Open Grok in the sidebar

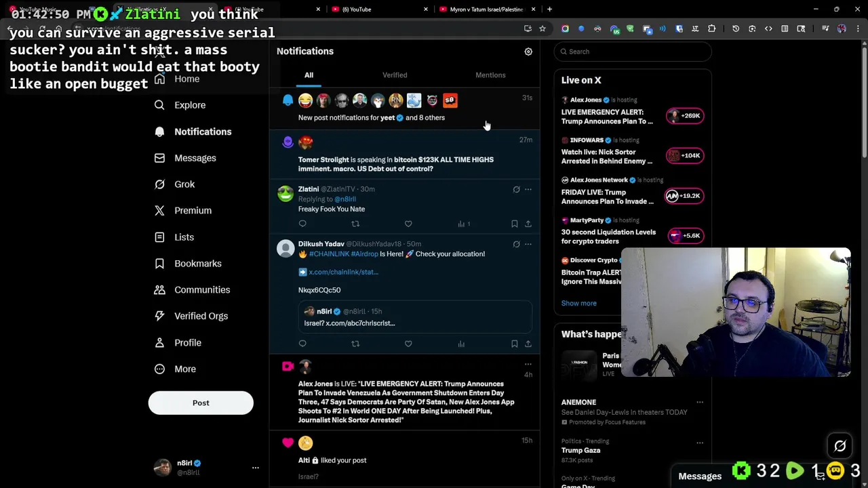click(175, 184)
